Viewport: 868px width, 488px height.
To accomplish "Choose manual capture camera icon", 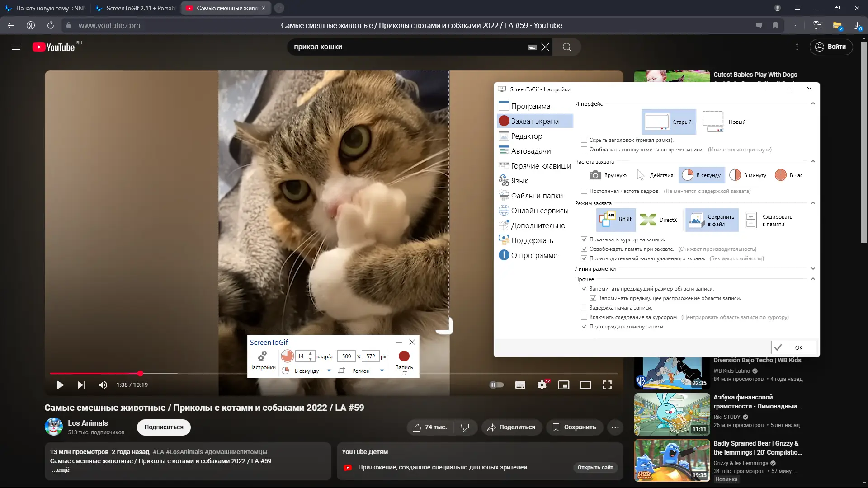I will pyautogui.click(x=595, y=175).
